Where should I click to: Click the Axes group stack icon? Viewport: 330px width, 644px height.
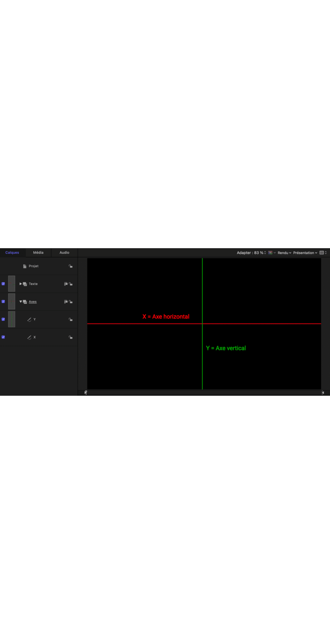point(25,302)
